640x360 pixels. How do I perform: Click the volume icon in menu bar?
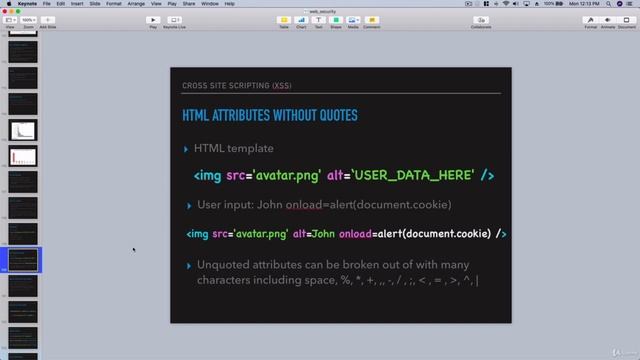[x=516, y=4]
